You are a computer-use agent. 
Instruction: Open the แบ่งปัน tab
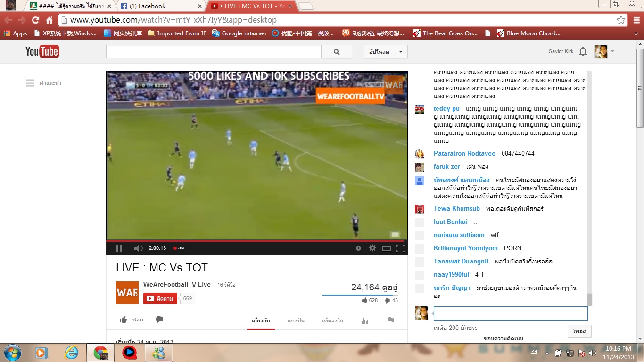[x=296, y=321]
